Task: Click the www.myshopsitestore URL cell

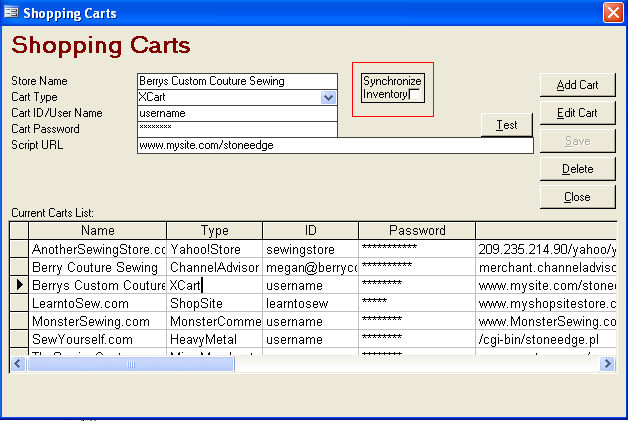Action: pos(546,303)
